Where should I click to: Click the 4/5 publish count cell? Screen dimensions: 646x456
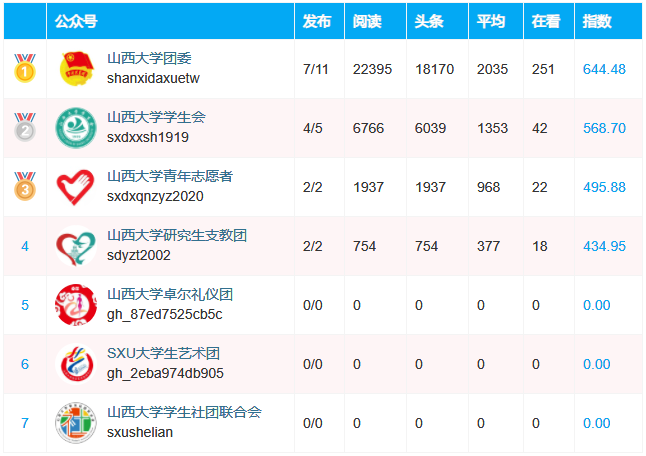coord(313,128)
